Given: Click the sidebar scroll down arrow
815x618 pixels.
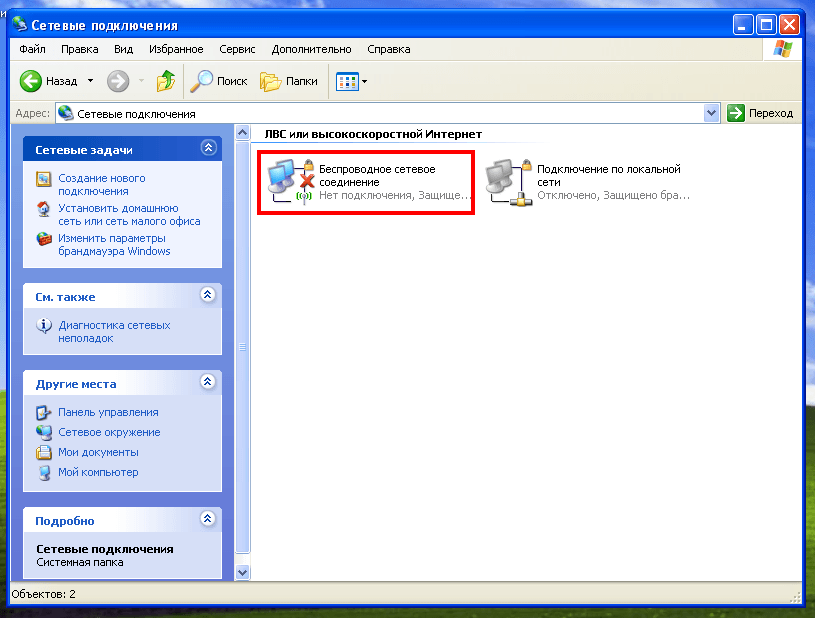Looking at the screenshot, I should (242, 573).
